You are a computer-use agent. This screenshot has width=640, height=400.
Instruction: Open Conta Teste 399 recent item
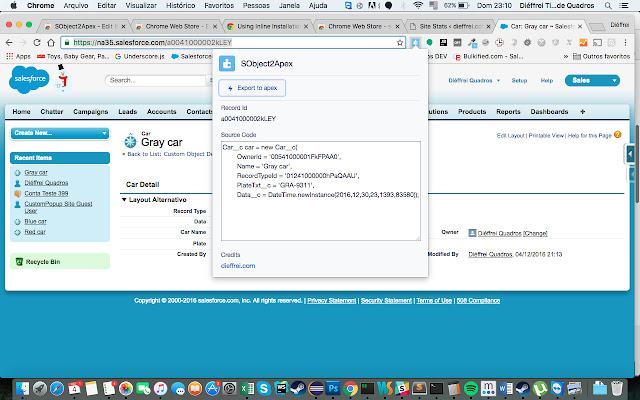[x=46, y=193]
